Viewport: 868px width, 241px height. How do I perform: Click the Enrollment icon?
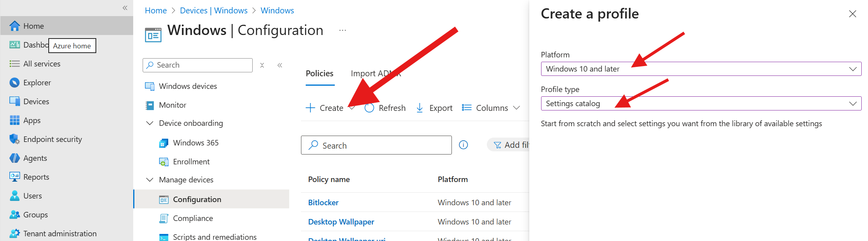(x=164, y=162)
